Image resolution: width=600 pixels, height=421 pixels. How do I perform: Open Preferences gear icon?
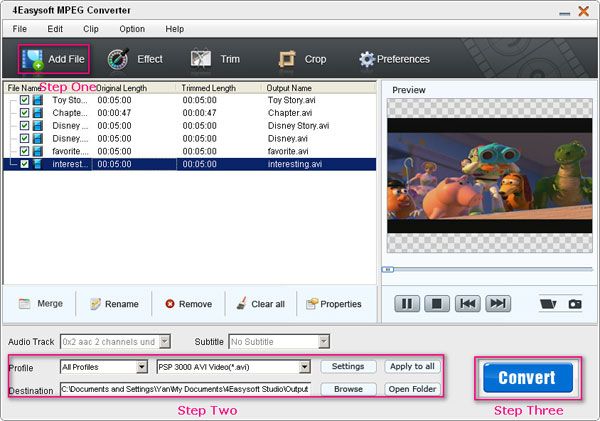click(x=367, y=59)
